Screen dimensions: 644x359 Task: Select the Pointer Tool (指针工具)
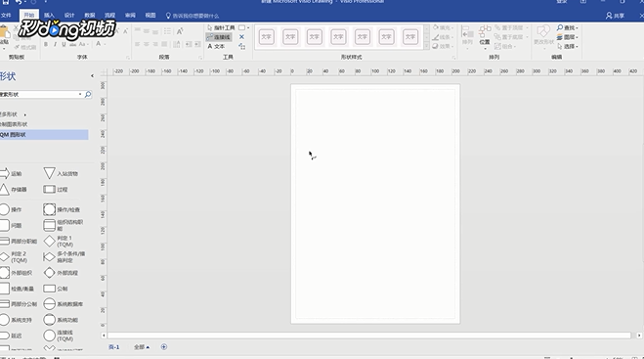(x=221, y=28)
